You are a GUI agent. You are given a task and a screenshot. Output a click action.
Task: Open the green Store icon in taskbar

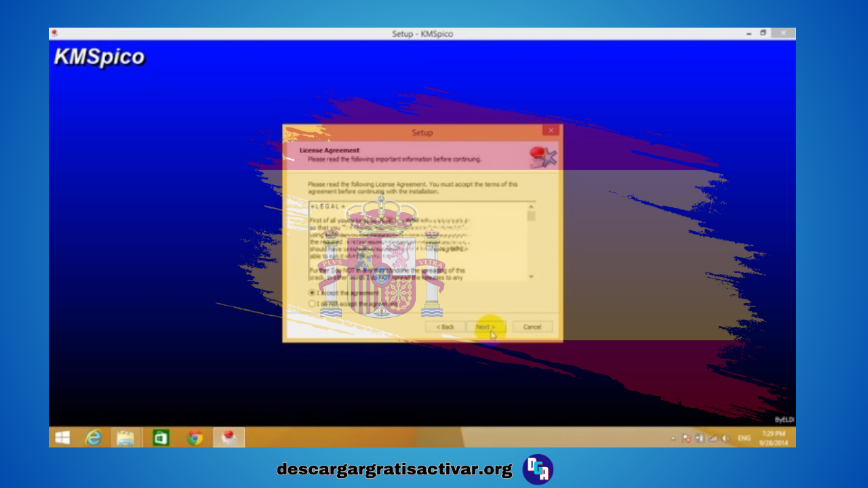click(x=161, y=438)
